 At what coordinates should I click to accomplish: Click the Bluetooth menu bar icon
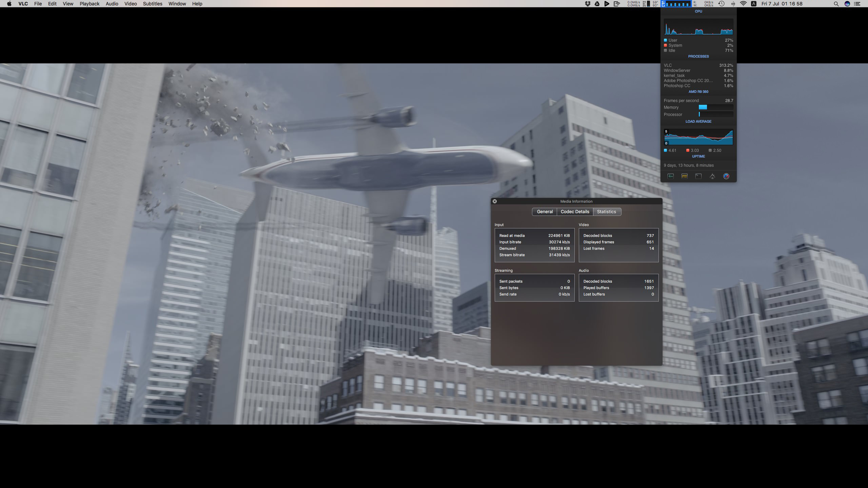(x=733, y=4)
